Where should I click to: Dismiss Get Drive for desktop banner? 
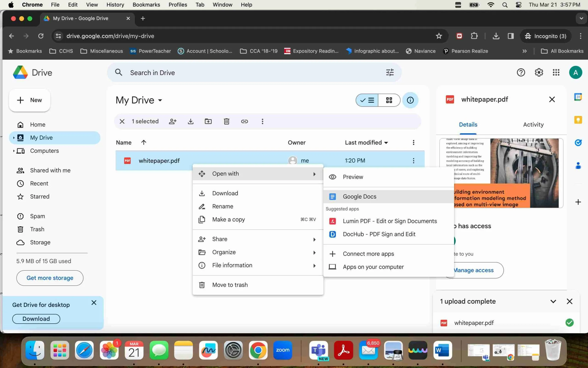tap(94, 302)
